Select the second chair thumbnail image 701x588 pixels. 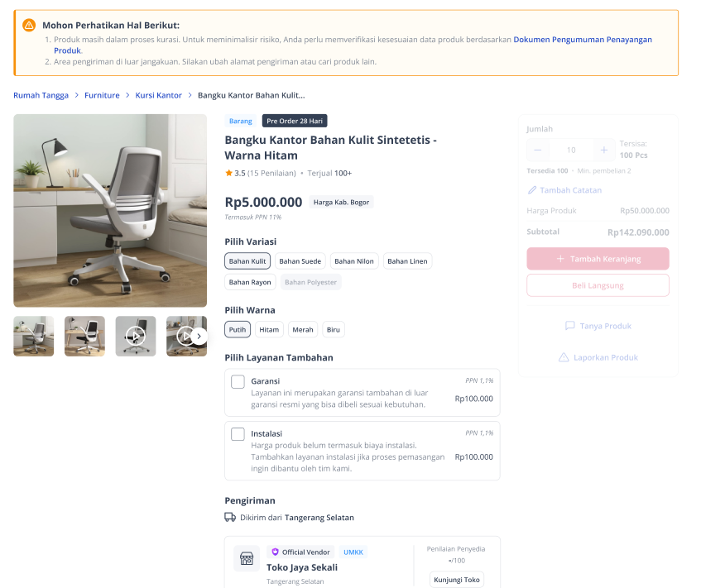(84, 336)
